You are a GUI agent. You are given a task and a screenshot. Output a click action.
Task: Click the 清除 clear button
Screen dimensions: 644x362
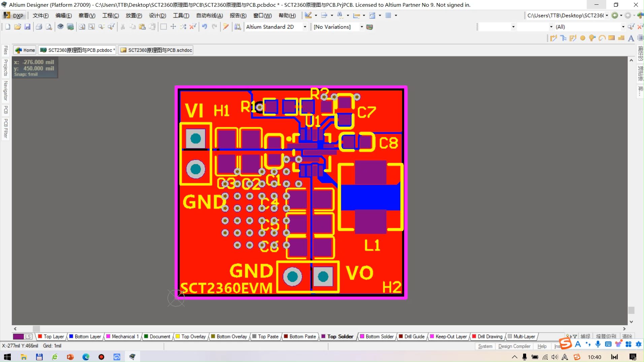(x=627, y=336)
